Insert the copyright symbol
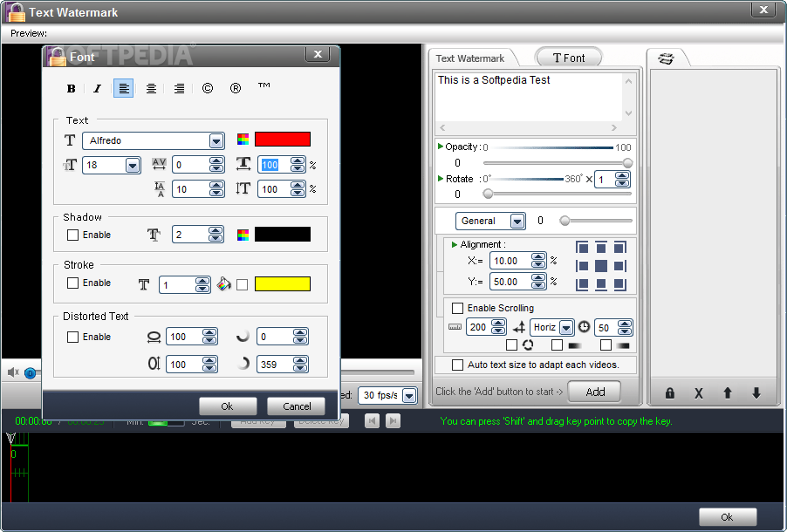 tap(208, 88)
